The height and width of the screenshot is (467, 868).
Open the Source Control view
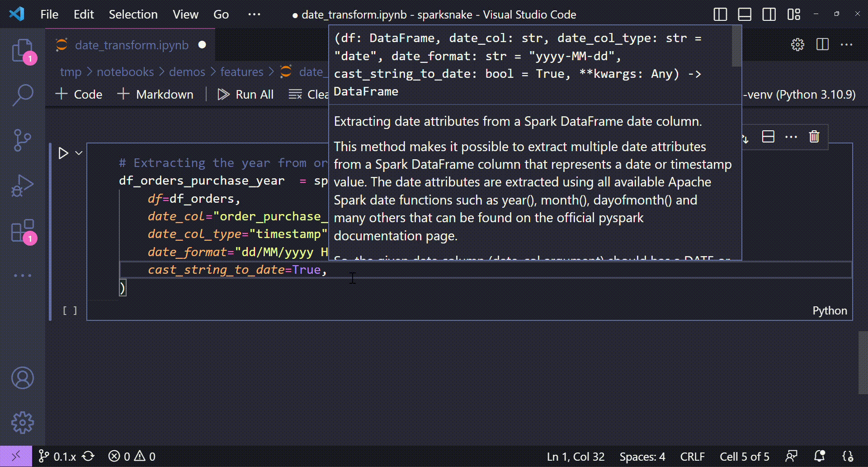pyautogui.click(x=23, y=140)
